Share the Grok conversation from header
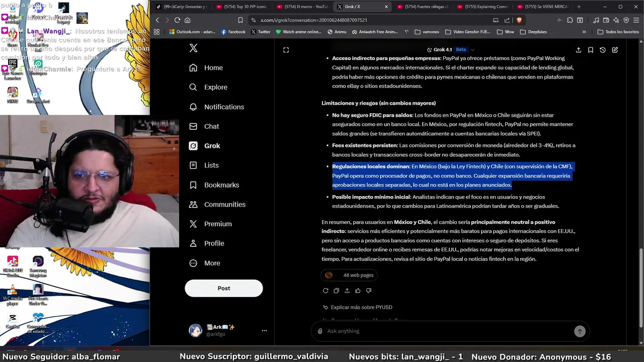644x362 pixels. [x=579, y=50]
